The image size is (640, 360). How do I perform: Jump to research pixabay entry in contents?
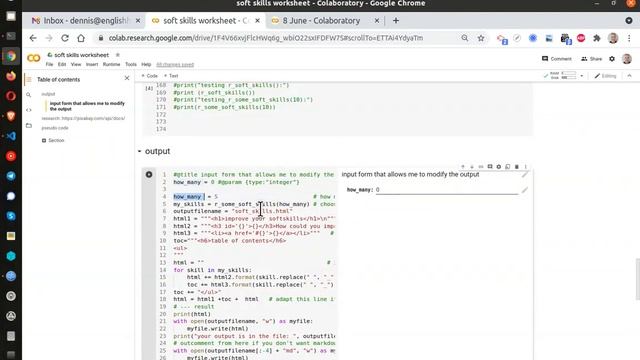click(x=83, y=118)
